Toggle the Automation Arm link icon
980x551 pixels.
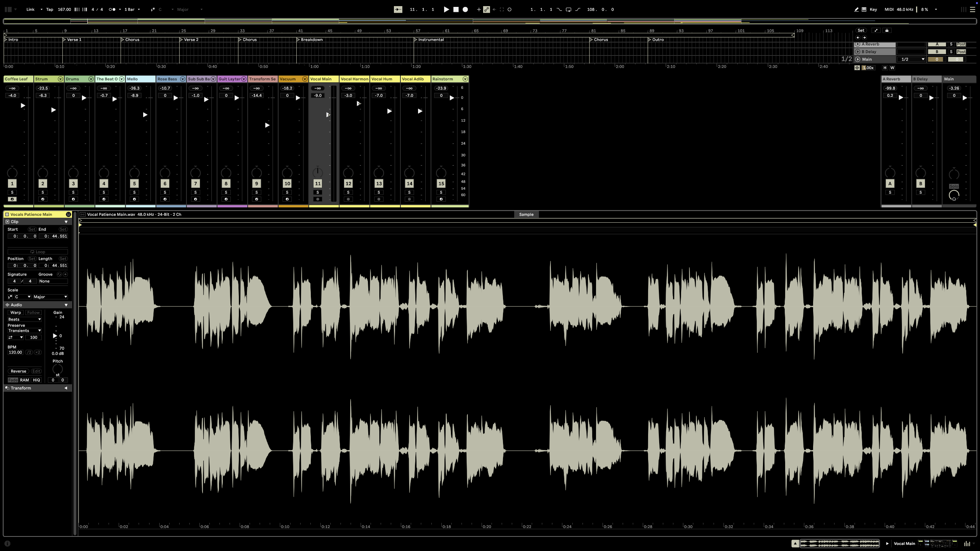coord(487,10)
